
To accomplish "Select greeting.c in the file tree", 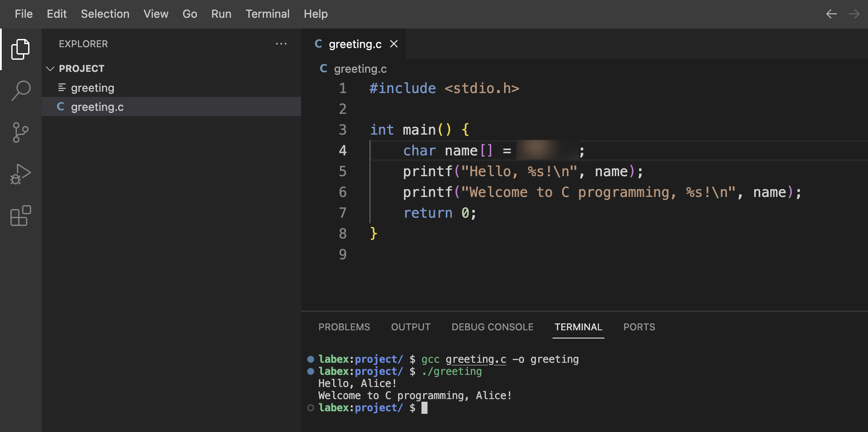I will click(97, 107).
